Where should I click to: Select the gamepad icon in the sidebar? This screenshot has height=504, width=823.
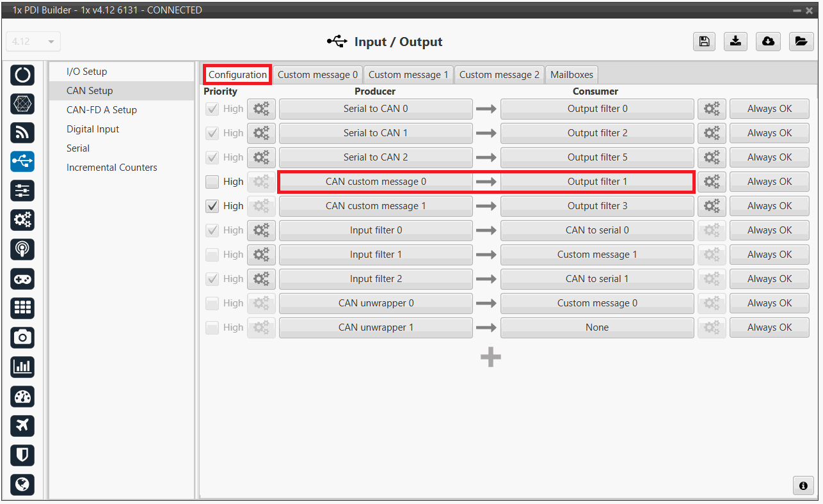pyautogui.click(x=22, y=279)
